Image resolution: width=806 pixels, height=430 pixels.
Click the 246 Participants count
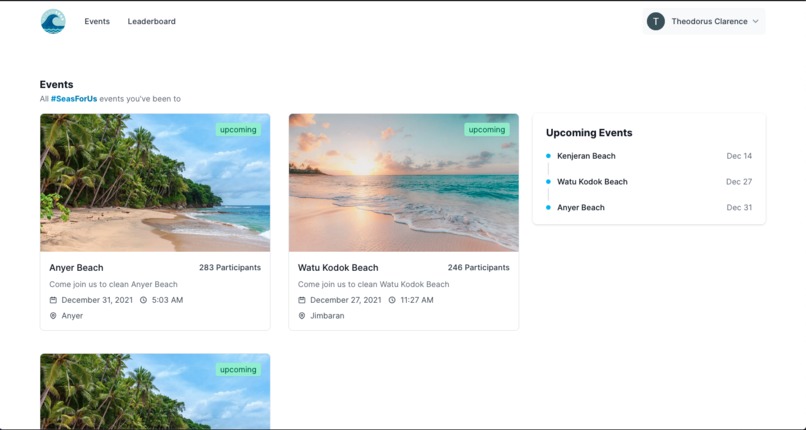click(479, 268)
